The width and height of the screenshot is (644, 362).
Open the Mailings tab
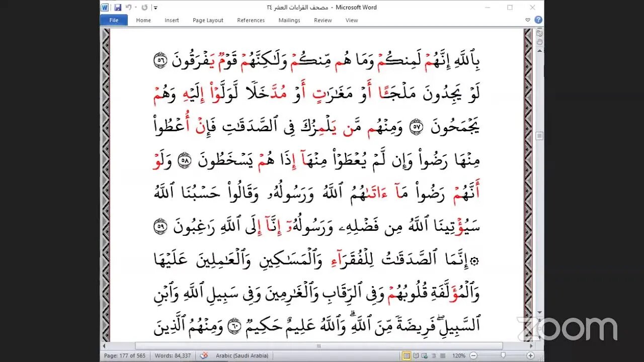(289, 20)
